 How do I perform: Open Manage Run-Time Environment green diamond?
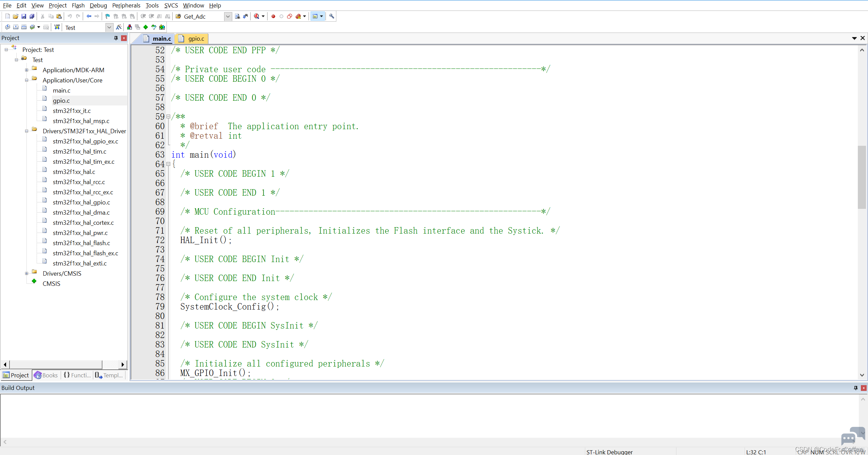tap(146, 27)
